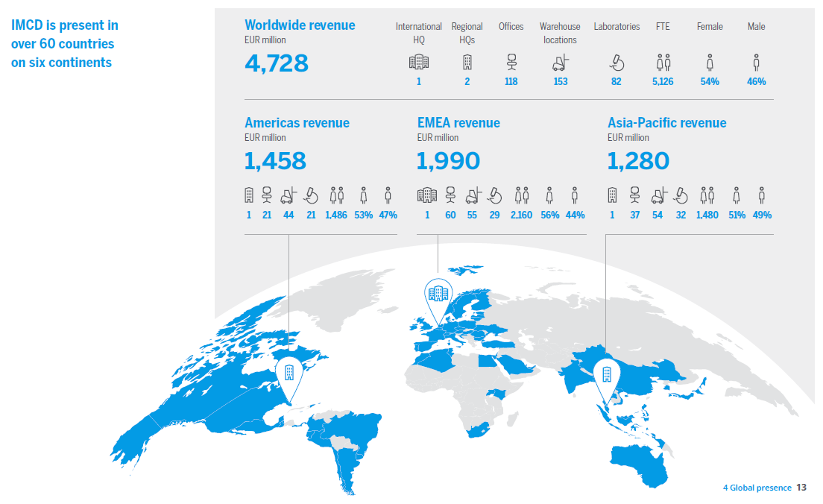Viewport: 823px width, 504px height.
Task: Click the EMEA international HQ map pin
Action: pos(438,300)
